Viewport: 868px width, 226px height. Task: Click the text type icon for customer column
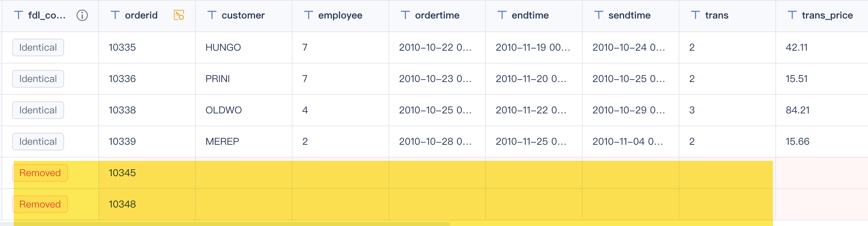pyautogui.click(x=212, y=15)
